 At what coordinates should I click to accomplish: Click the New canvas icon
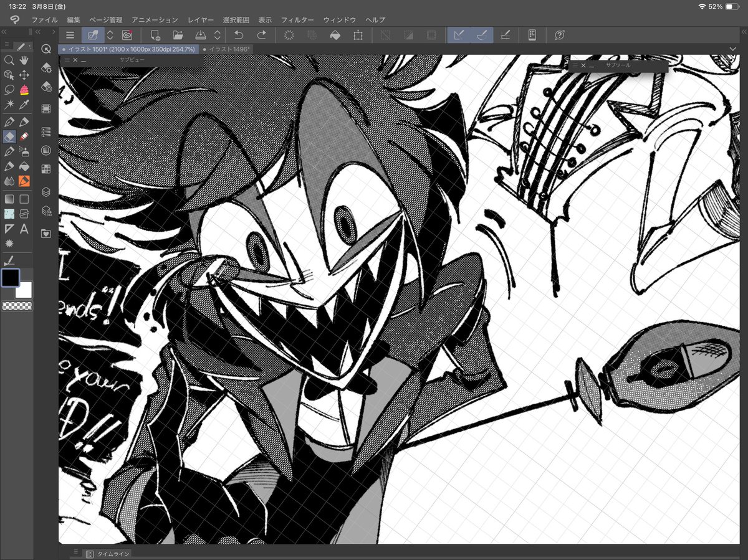point(155,35)
